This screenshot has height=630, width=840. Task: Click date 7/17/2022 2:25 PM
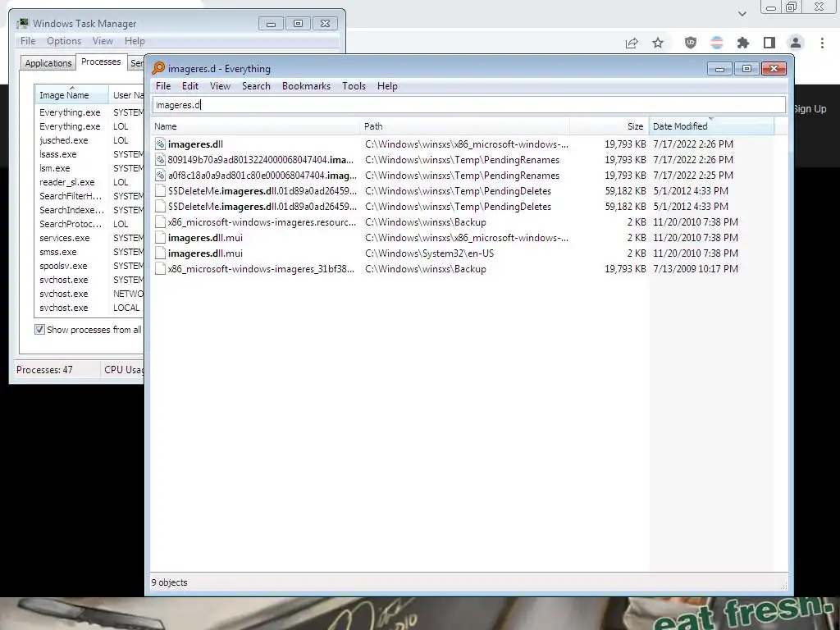pyautogui.click(x=693, y=176)
